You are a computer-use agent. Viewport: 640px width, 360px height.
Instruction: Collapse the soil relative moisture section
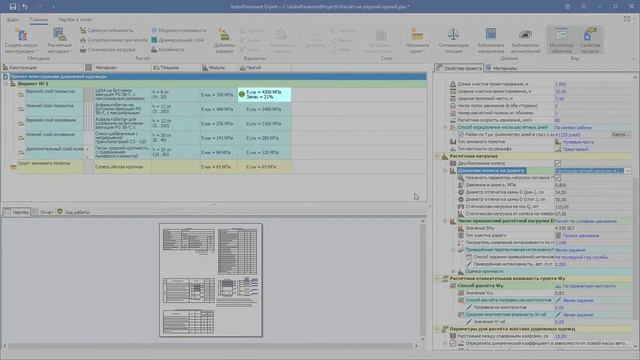pos(438,279)
